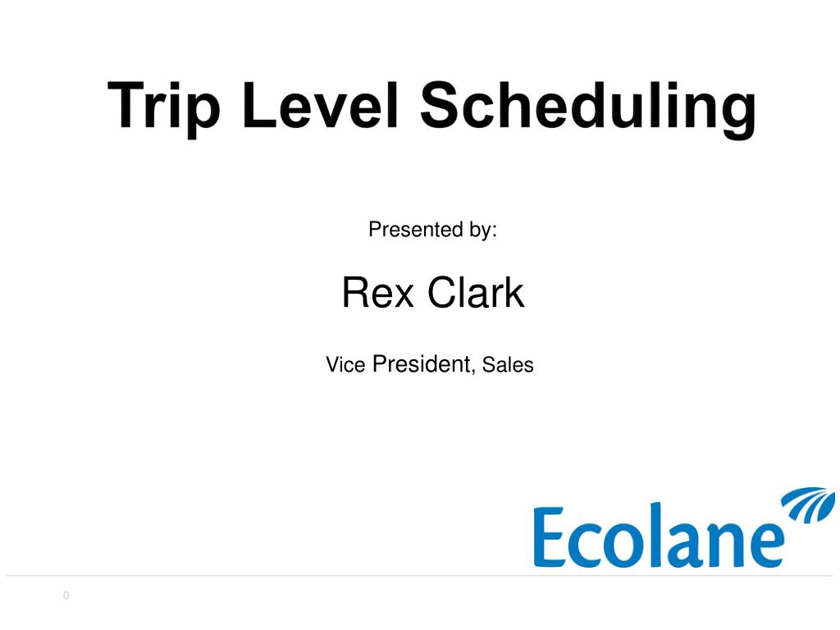Screen dimensions: 840x630
Task: Click the blue wing icon above Ecolane
Action: 807,504
